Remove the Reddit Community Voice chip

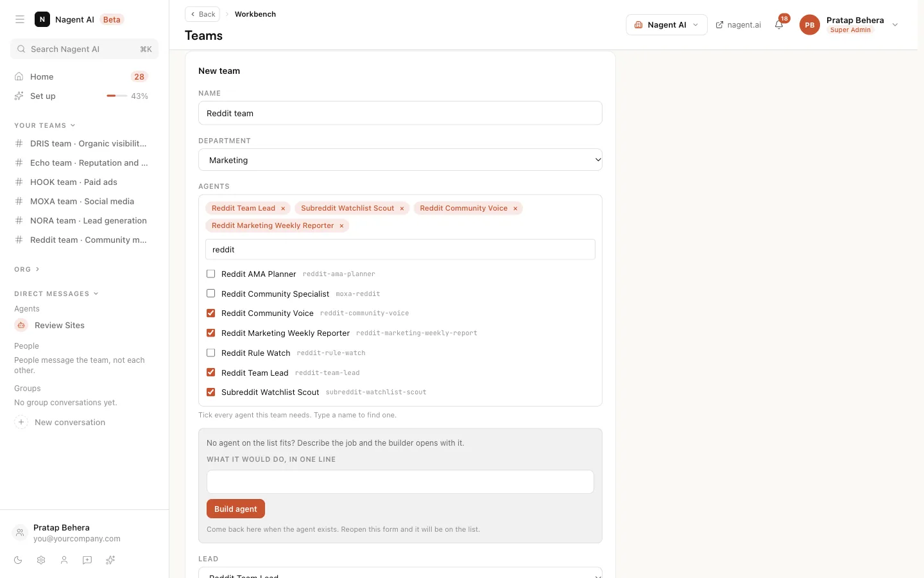tap(515, 208)
